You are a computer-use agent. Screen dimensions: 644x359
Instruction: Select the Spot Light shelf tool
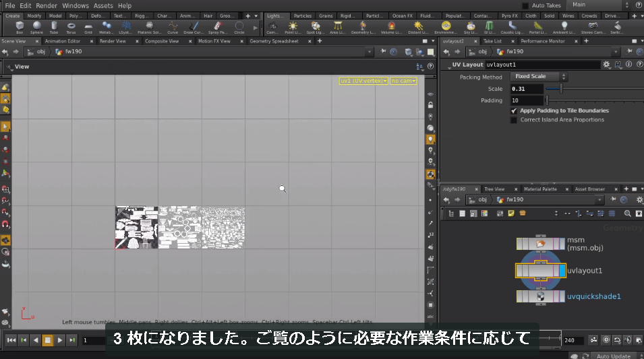(x=316, y=28)
